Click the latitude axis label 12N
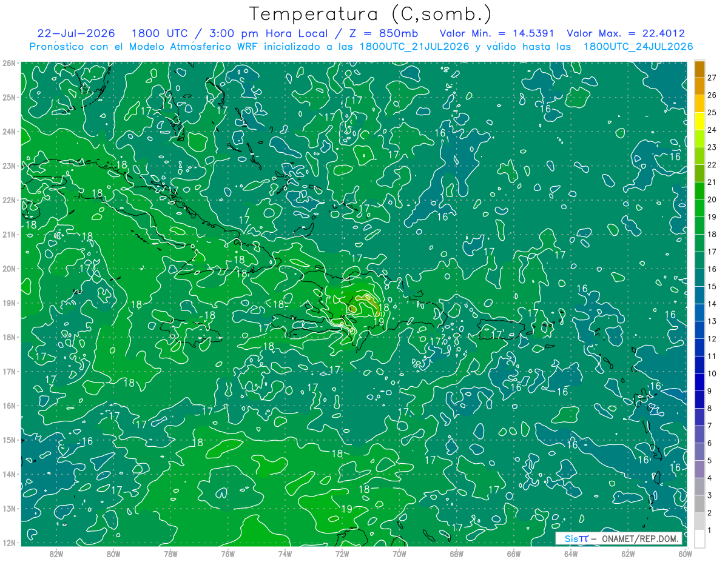This screenshot has height=562, width=728. click(x=8, y=543)
